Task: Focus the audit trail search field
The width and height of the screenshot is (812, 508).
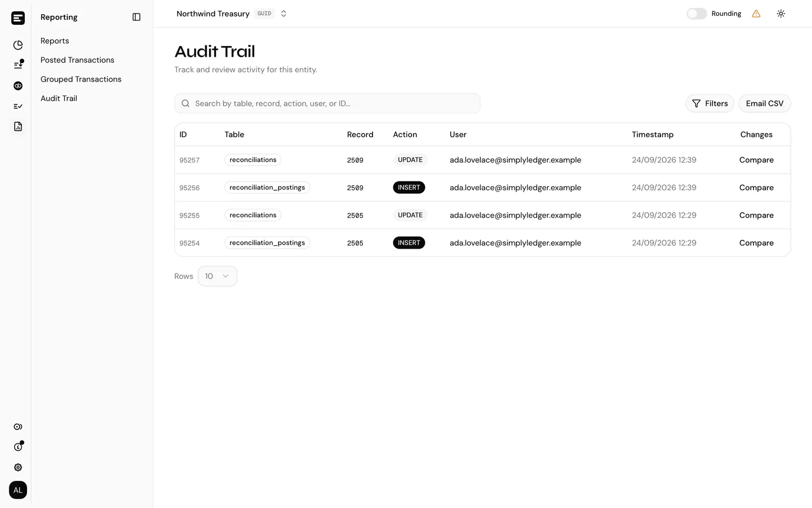Action: [328, 103]
